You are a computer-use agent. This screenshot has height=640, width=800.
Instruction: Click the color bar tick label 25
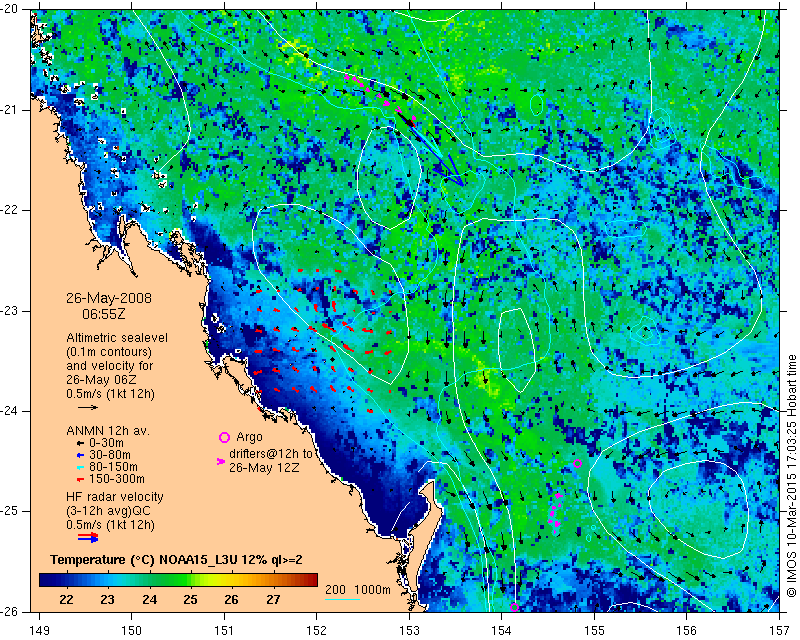pos(190,600)
